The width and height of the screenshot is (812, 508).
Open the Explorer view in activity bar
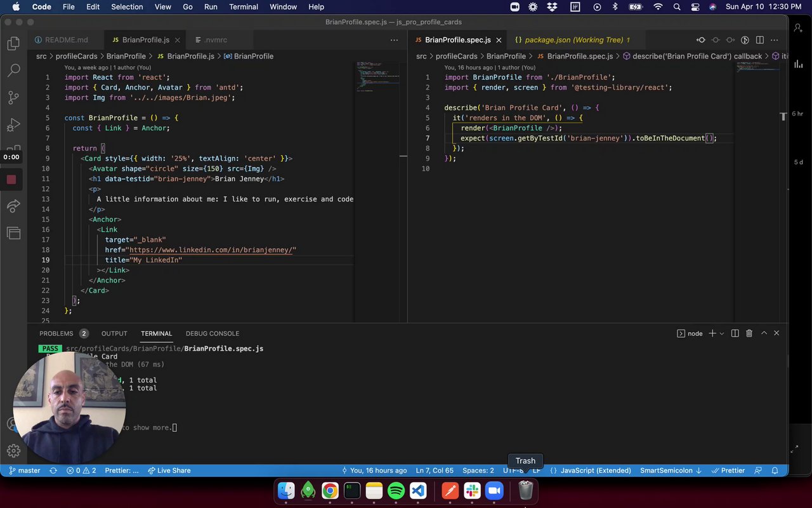(13, 44)
